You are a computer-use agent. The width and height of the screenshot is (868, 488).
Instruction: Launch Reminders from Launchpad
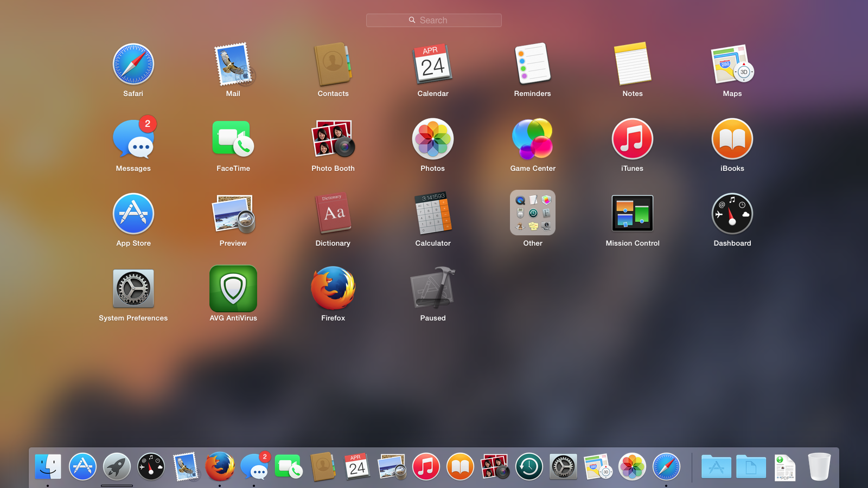(x=533, y=64)
